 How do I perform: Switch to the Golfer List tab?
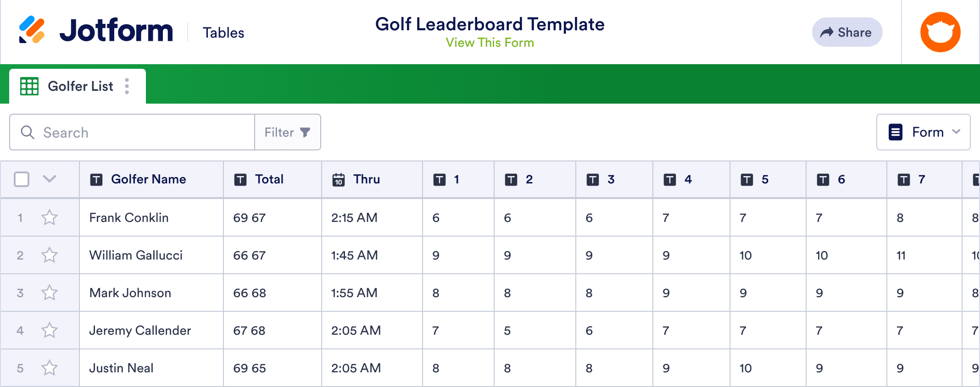[80, 86]
